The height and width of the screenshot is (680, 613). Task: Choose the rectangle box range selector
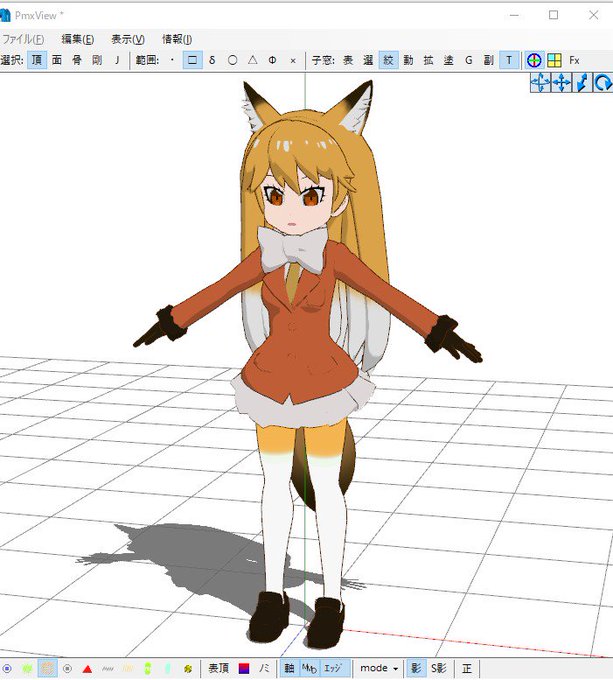click(192, 60)
